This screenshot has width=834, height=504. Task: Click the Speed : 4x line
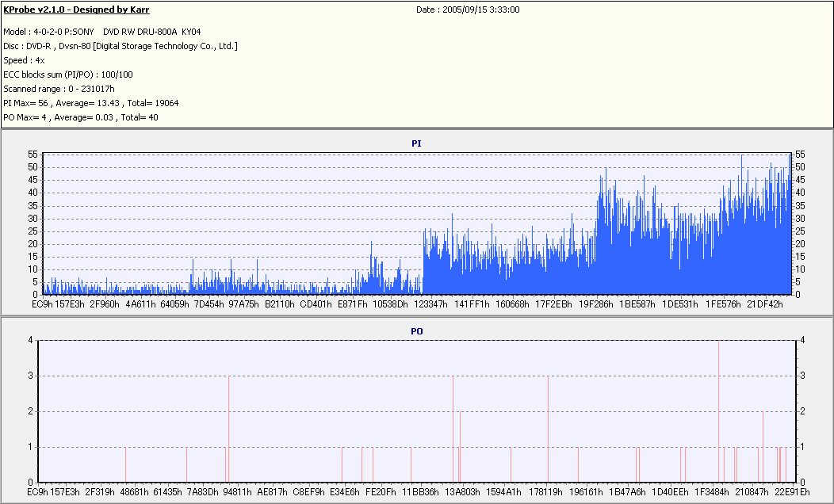(x=24, y=60)
